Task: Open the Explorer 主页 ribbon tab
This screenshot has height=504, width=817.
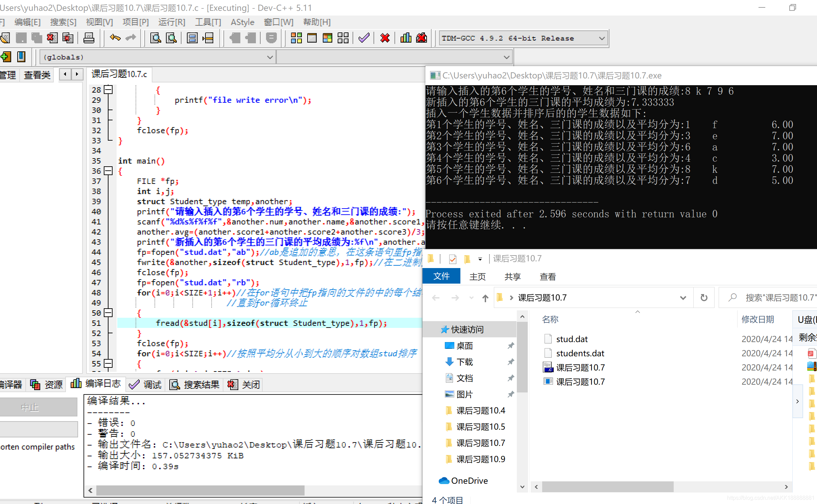Action: pos(478,277)
